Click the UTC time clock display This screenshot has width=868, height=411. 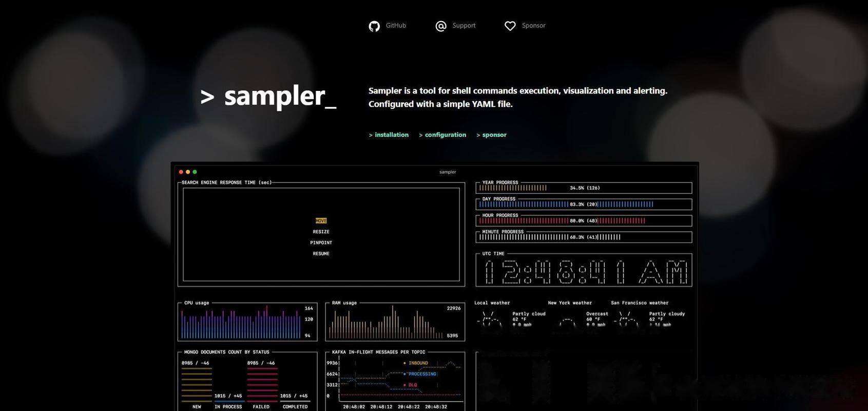click(x=584, y=272)
